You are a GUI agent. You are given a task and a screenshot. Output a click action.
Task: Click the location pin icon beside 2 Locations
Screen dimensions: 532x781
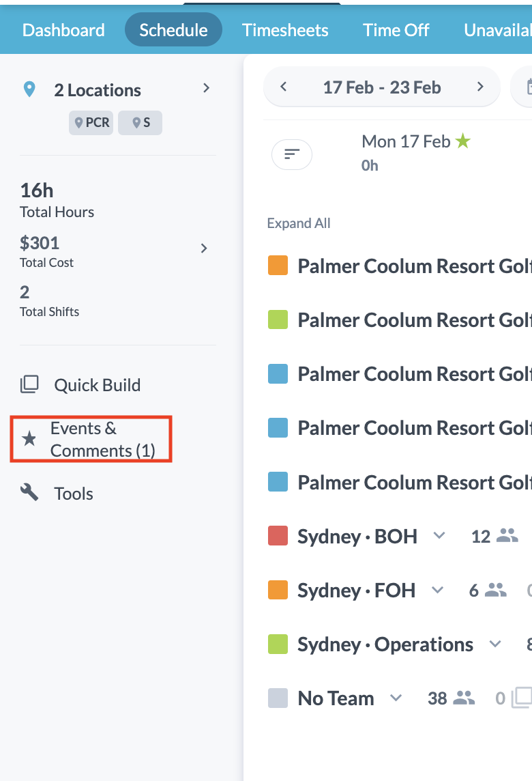point(29,89)
